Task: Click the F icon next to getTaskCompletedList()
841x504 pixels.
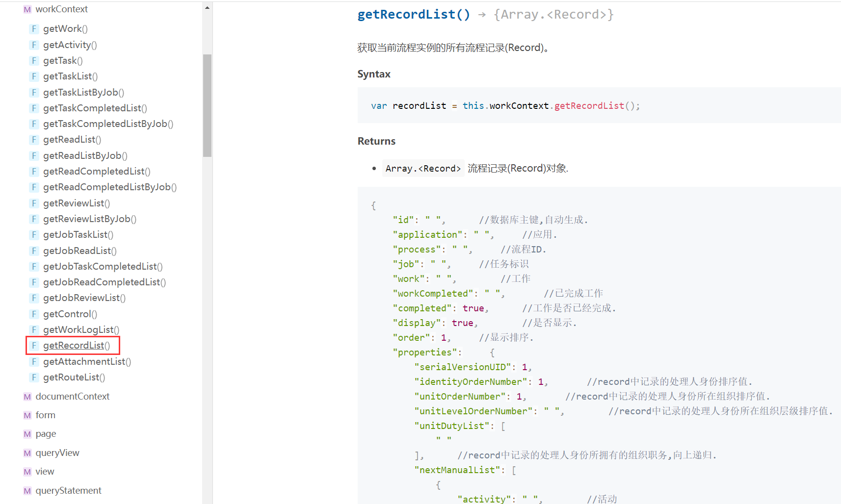Action: [34, 108]
